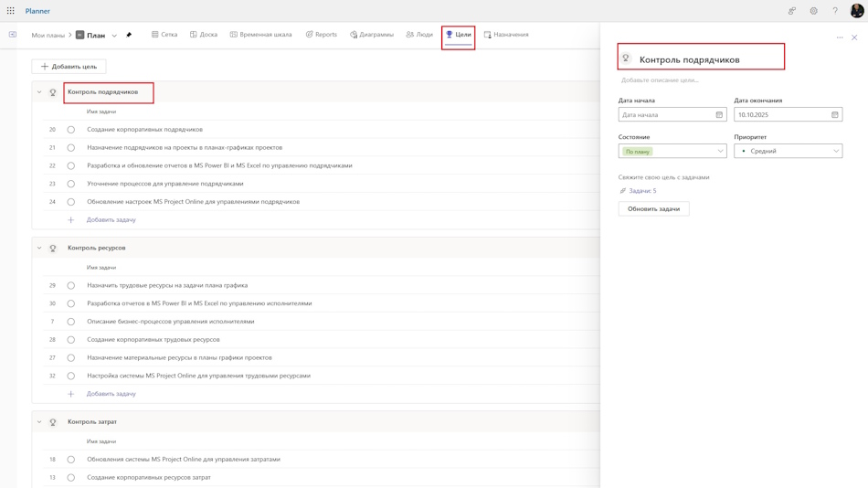
Task: Mark task 18 Обновления системы complete
Action: pyautogui.click(x=71, y=459)
